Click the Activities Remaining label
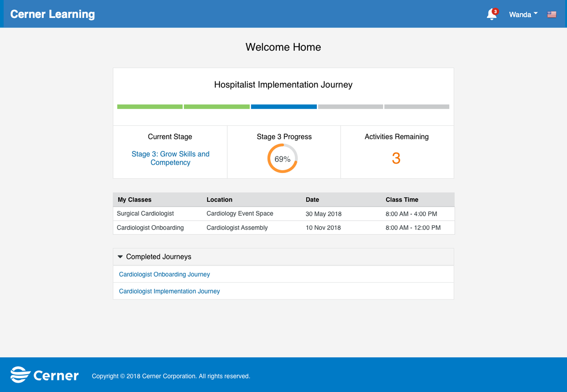Image resolution: width=567 pixels, height=392 pixels. (x=397, y=137)
